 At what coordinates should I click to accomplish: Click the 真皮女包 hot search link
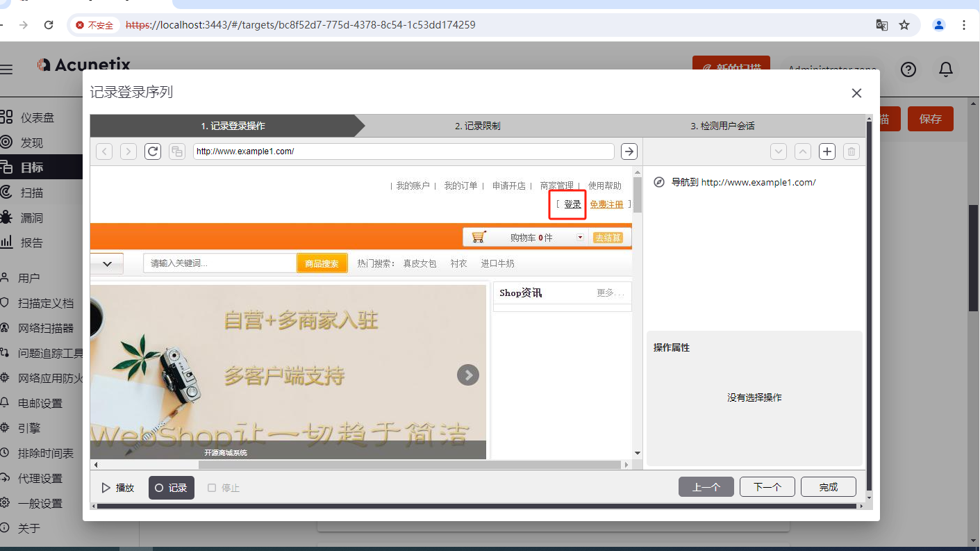(x=420, y=263)
